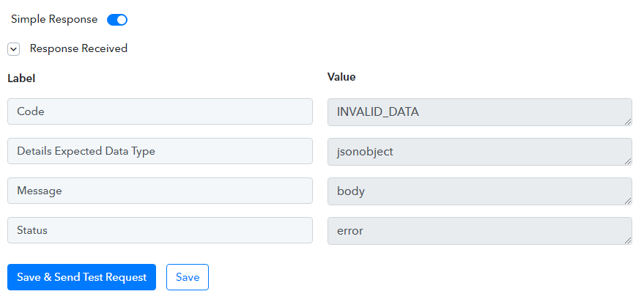Collapse the Response Received chevron
Viewport: 644px width, 305px height.
coord(13,49)
